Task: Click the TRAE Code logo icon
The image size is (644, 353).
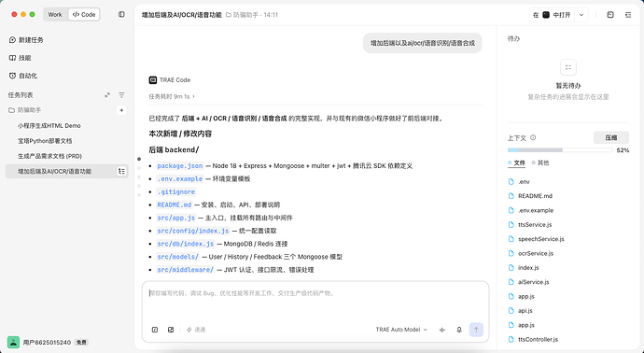Action: point(153,80)
